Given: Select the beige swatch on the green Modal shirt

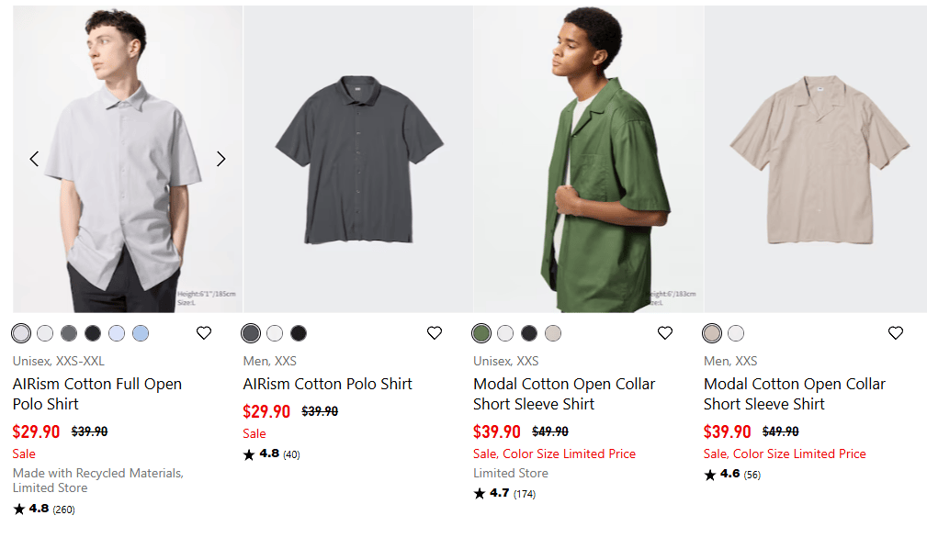Looking at the screenshot, I should tap(553, 333).
